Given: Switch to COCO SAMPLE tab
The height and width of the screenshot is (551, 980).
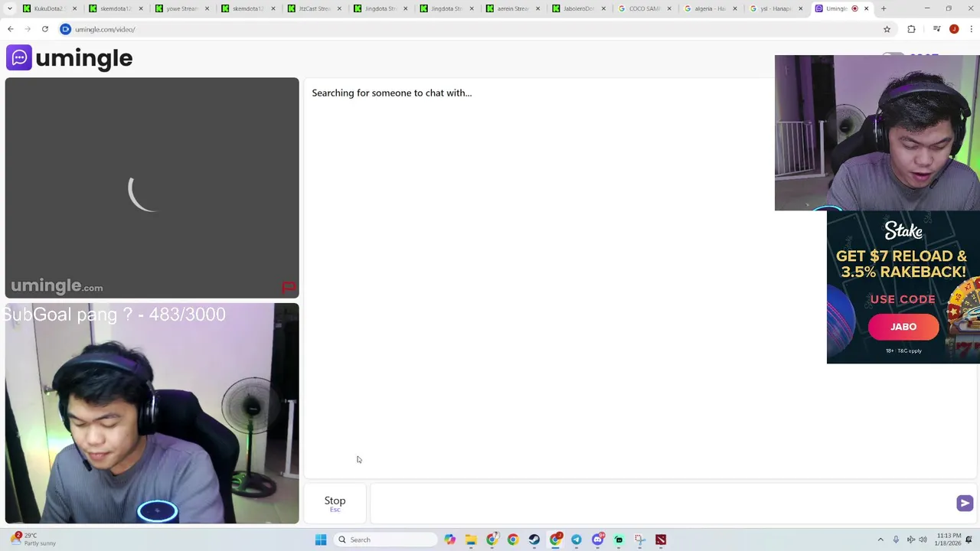Looking at the screenshot, I should pyautogui.click(x=645, y=8).
